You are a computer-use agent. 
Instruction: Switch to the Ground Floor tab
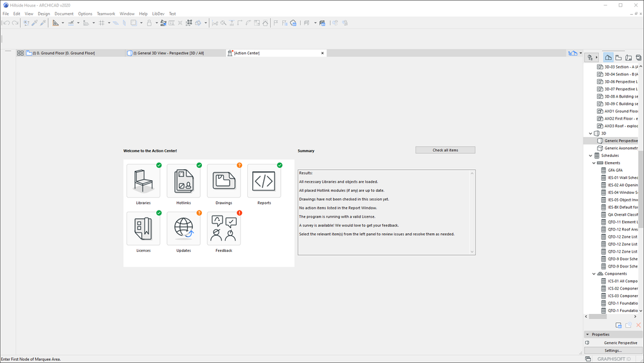(x=63, y=53)
